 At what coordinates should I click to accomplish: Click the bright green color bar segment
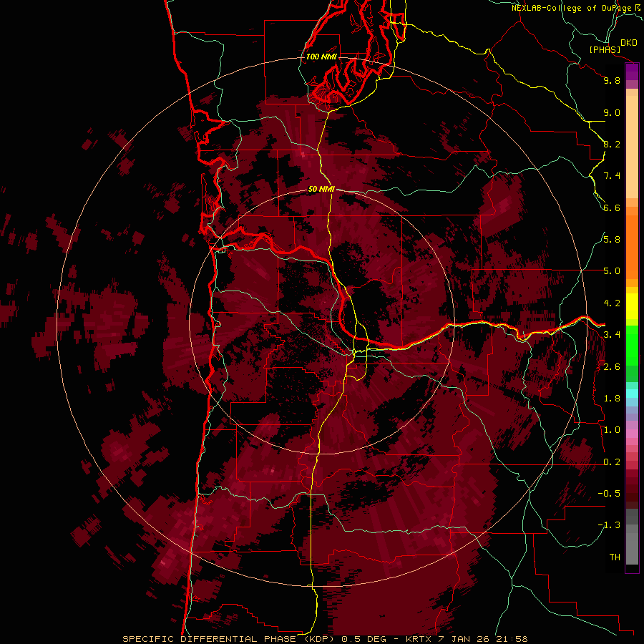click(x=632, y=346)
